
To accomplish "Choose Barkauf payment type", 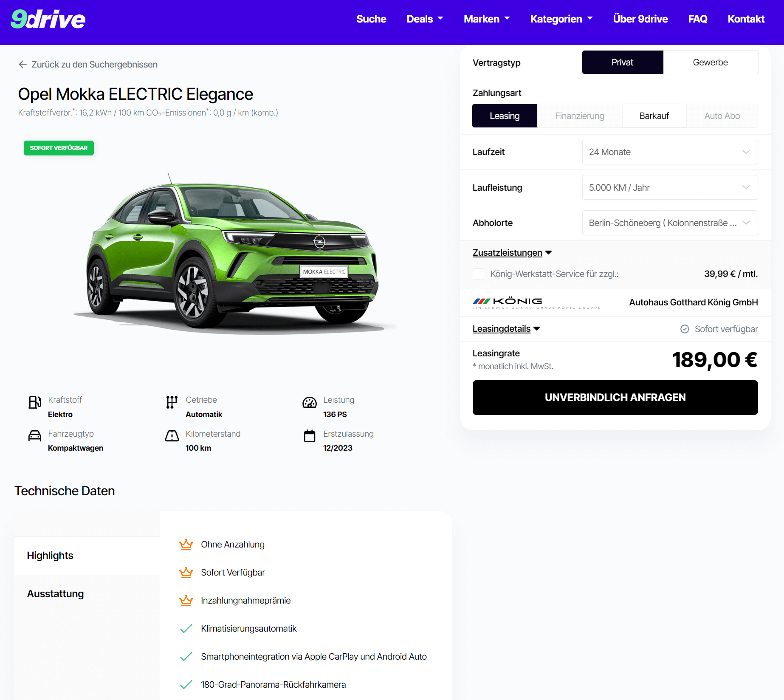I will click(x=654, y=116).
